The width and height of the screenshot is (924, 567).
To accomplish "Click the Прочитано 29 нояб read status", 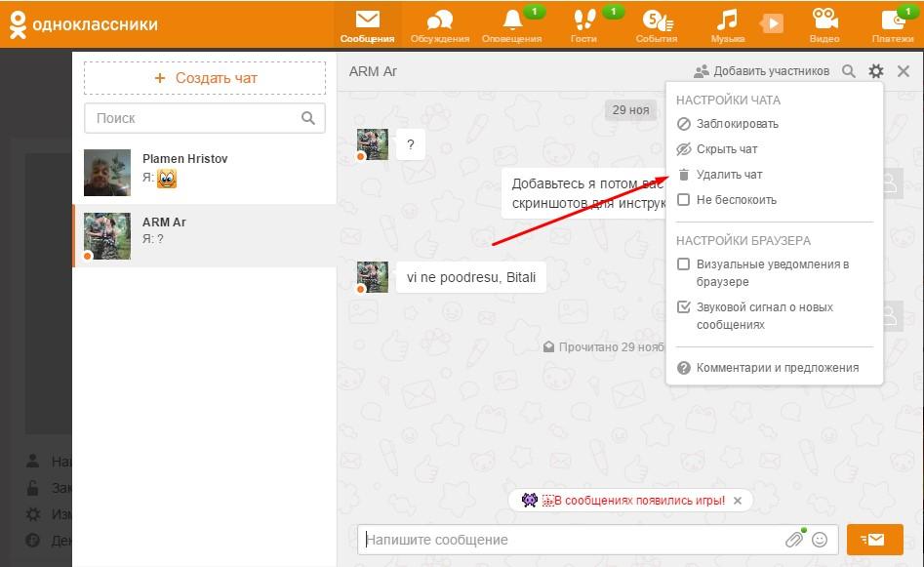I will click(604, 347).
